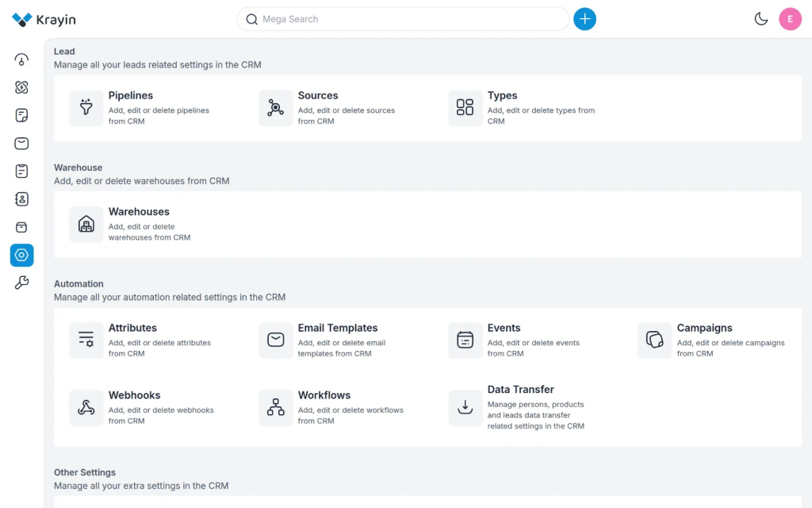Open the Attributes settings link
This screenshot has height=508, width=812.
(132, 328)
